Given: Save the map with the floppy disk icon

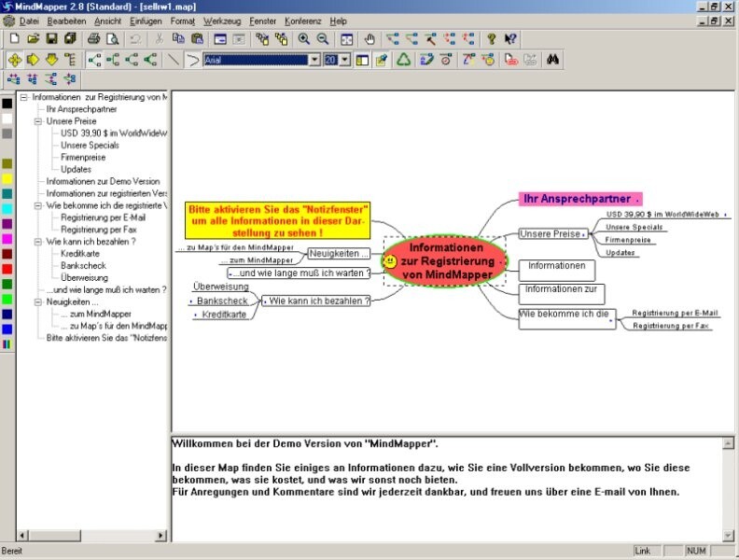Looking at the screenshot, I should pyautogui.click(x=51, y=39).
